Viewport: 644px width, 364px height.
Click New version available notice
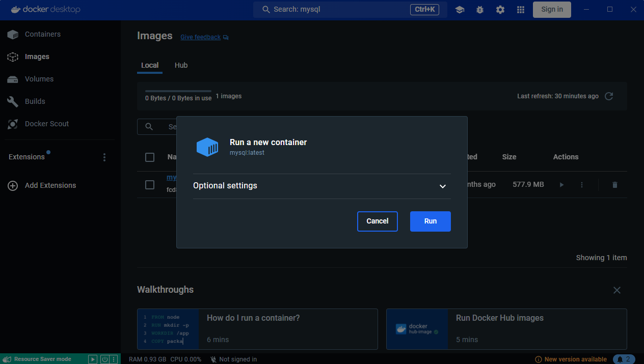(x=571, y=359)
